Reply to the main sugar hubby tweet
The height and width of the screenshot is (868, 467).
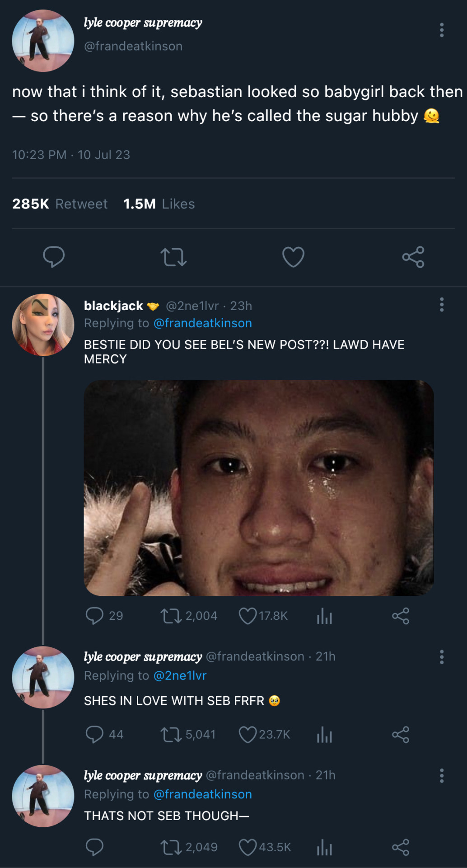54,257
